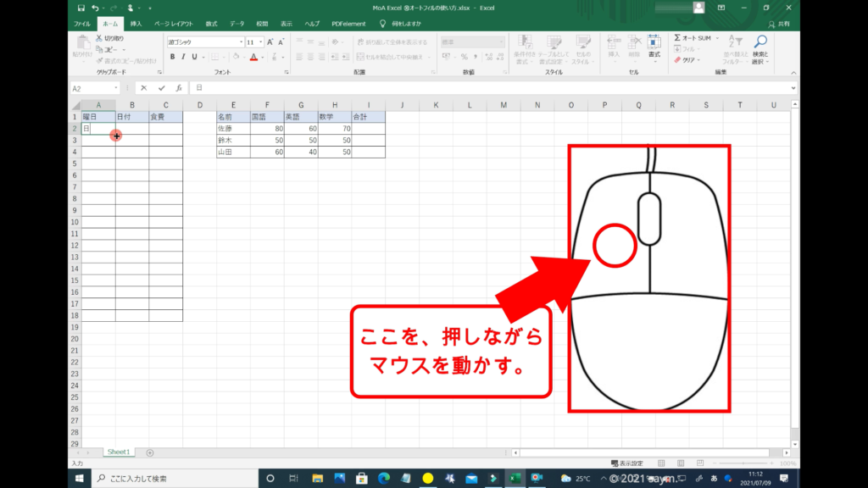The height and width of the screenshot is (488, 868).
Task: Click the 共有 (Share) button
Action: pyautogui.click(x=779, y=24)
